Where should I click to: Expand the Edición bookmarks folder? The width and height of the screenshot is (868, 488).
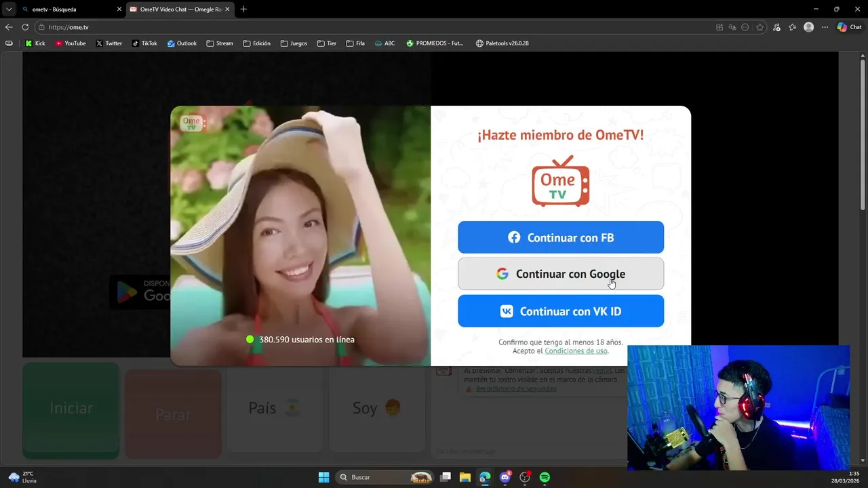coord(256,43)
